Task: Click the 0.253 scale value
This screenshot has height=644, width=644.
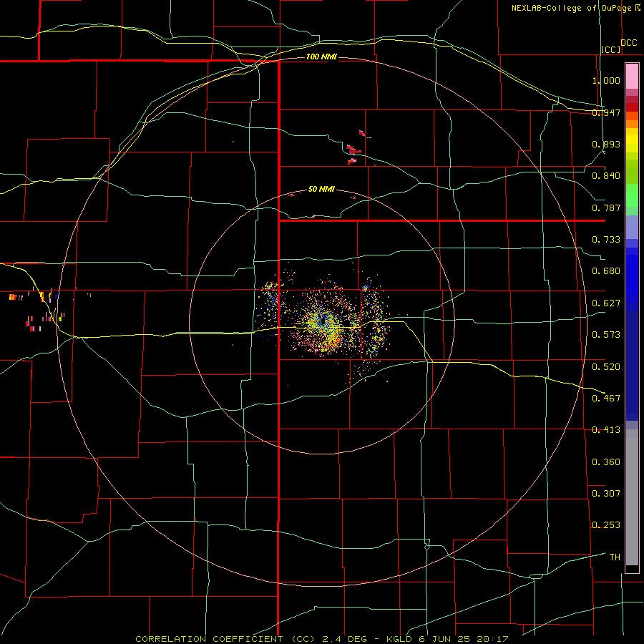Action: (606, 525)
